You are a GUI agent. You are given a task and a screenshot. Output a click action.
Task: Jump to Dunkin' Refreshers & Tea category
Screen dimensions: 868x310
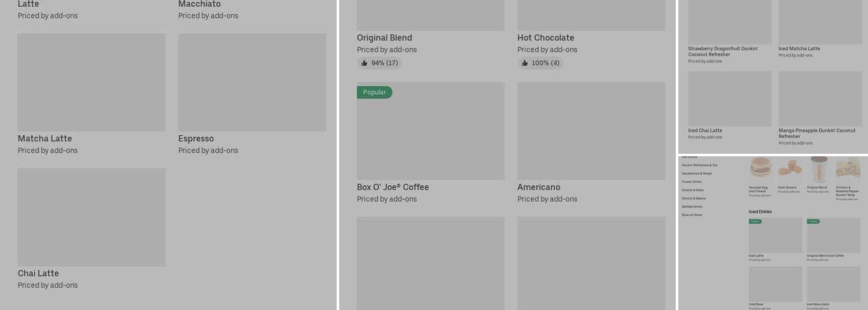[x=699, y=166]
